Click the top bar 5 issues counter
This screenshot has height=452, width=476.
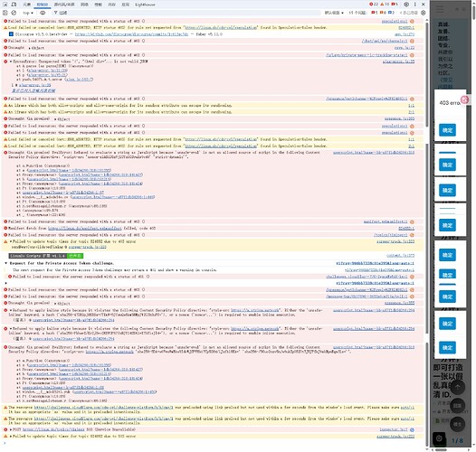point(395,5)
